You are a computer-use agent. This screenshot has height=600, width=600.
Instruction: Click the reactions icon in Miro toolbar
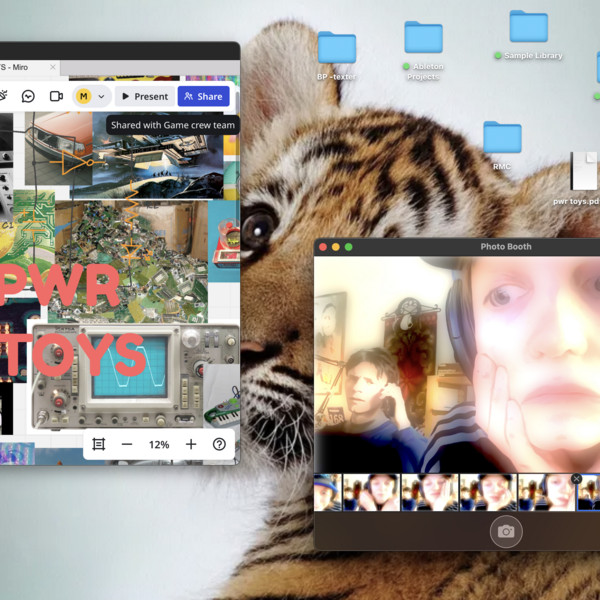click(x=3, y=96)
